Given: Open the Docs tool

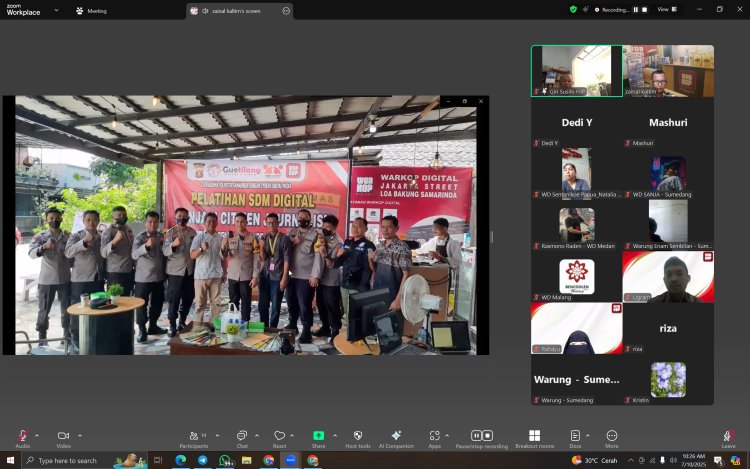Looking at the screenshot, I should click(x=575, y=437).
